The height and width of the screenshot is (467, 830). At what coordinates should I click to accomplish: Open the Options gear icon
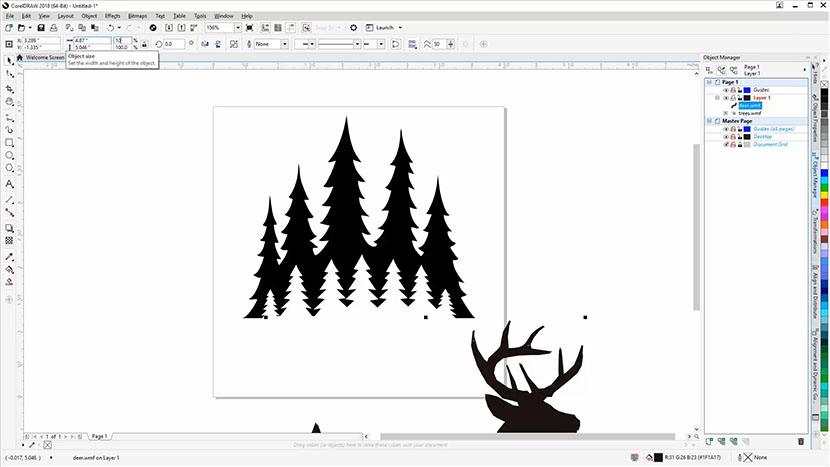(x=353, y=28)
